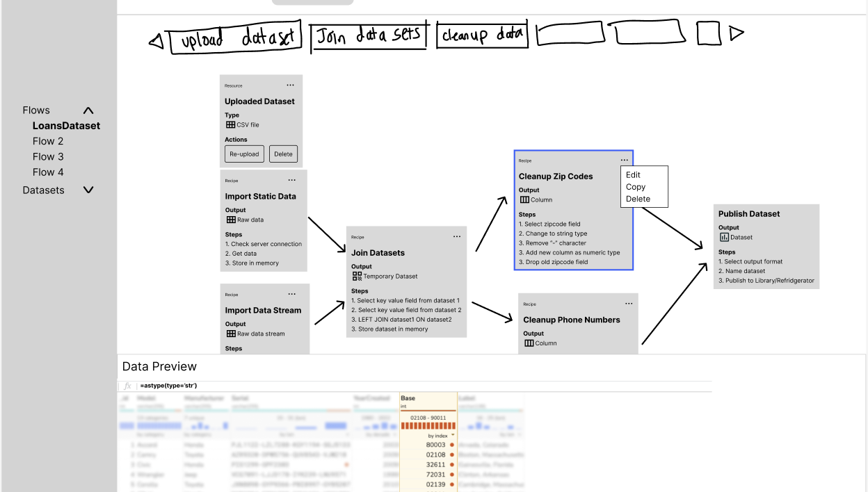Choose Copy from the context menu
This screenshot has width=868, height=492.
click(636, 187)
